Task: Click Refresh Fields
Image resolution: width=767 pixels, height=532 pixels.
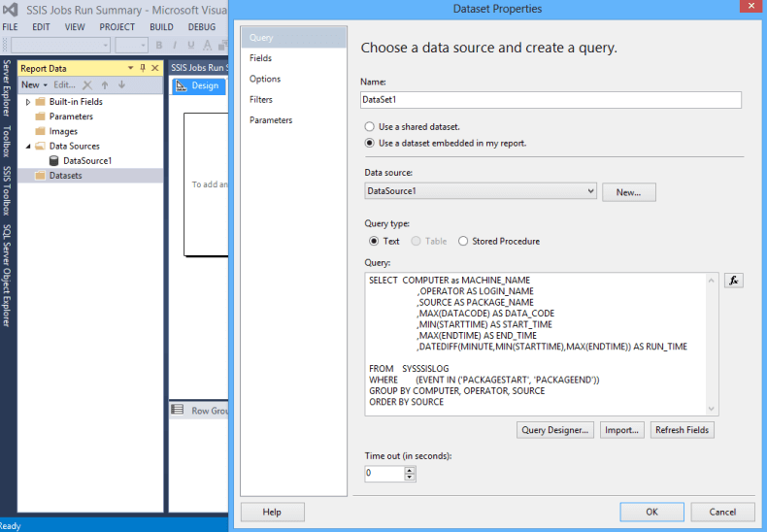Action: [x=682, y=430]
